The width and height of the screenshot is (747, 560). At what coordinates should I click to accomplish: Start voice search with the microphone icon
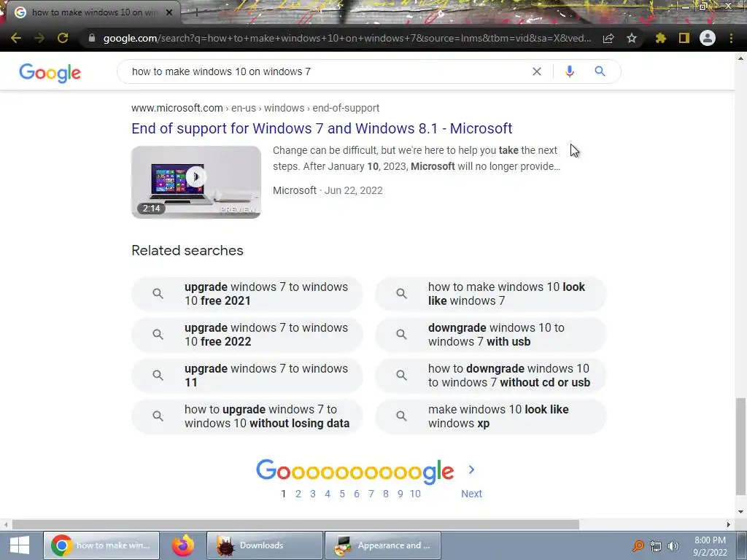click(x=569, y=71)
